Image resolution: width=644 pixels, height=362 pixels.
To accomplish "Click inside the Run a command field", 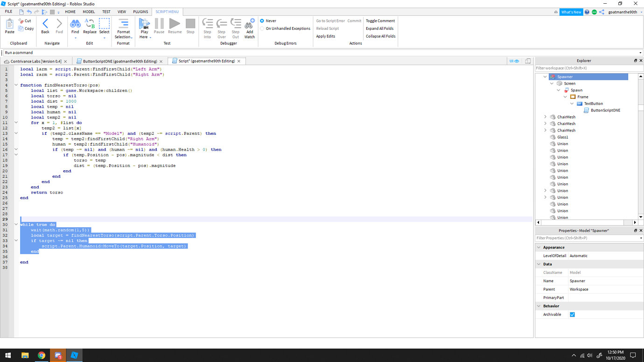I will [187, 52].
